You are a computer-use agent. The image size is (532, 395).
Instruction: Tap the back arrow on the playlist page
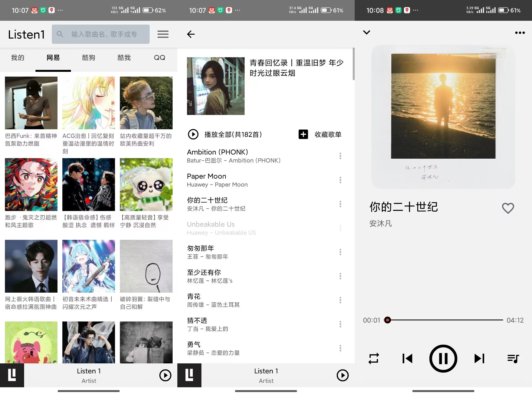click(x=191, y=34)
